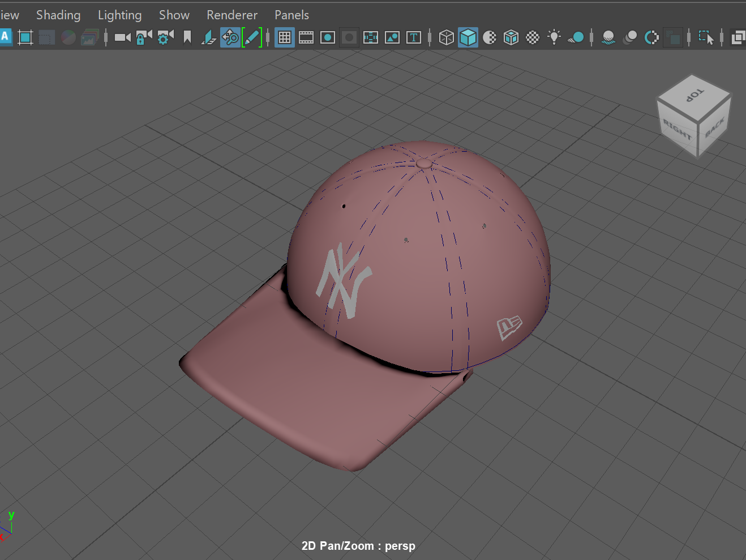Click the Isolate Select icon

[706, 37]
